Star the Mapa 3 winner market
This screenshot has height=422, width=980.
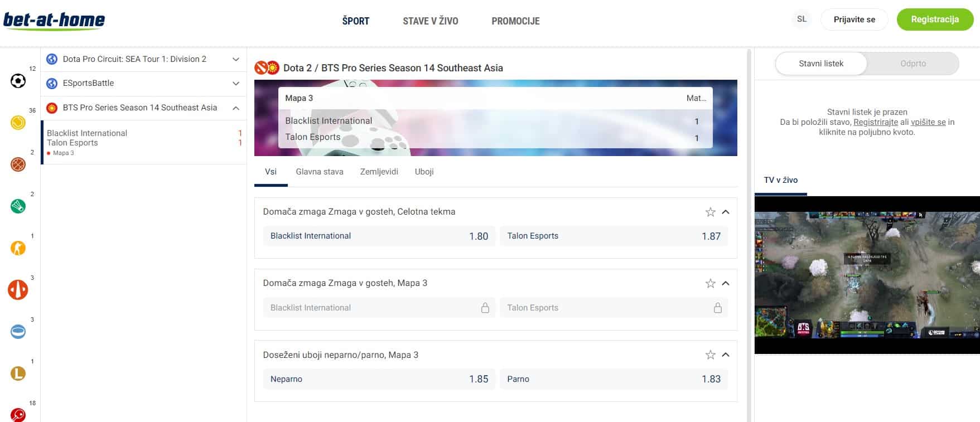710,283
